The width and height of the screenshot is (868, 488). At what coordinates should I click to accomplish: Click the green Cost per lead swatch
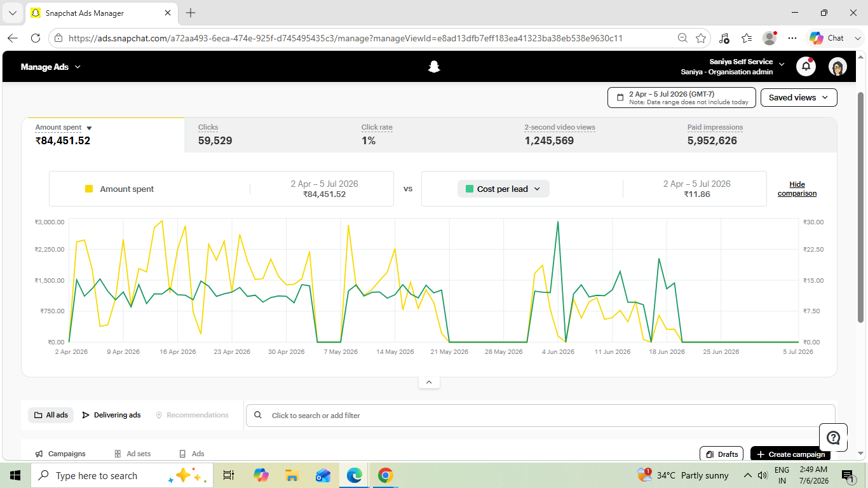tap(470, 189)
